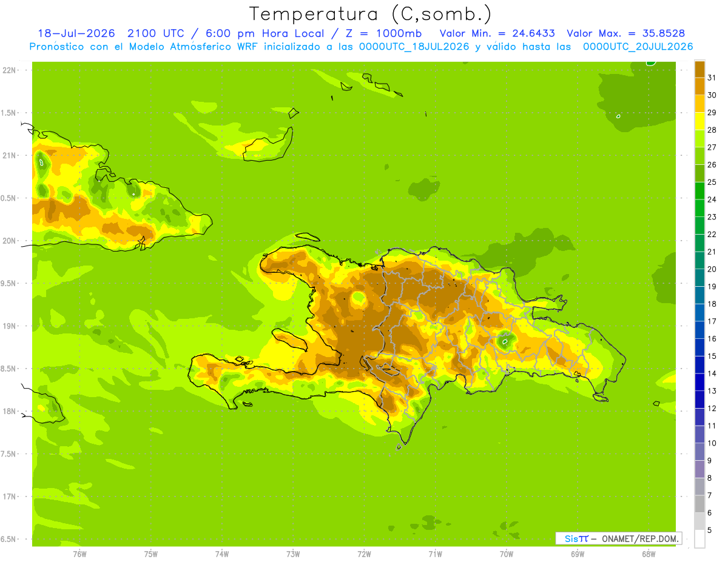Pick dark blue swatch between 12 and 13
Image resolution: width=728 pixels, height=562 pixels.
[699, 400]
